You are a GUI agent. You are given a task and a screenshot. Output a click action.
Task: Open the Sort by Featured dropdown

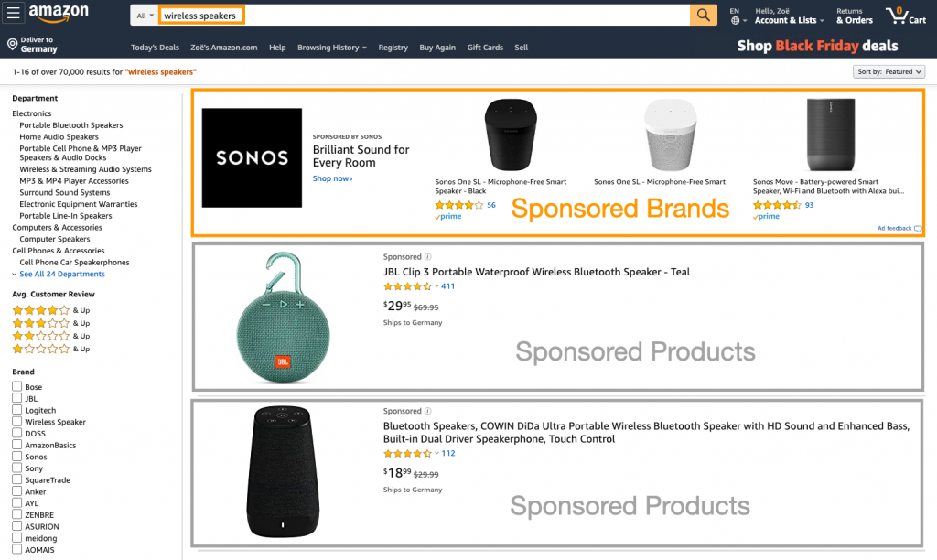[889, 70]
